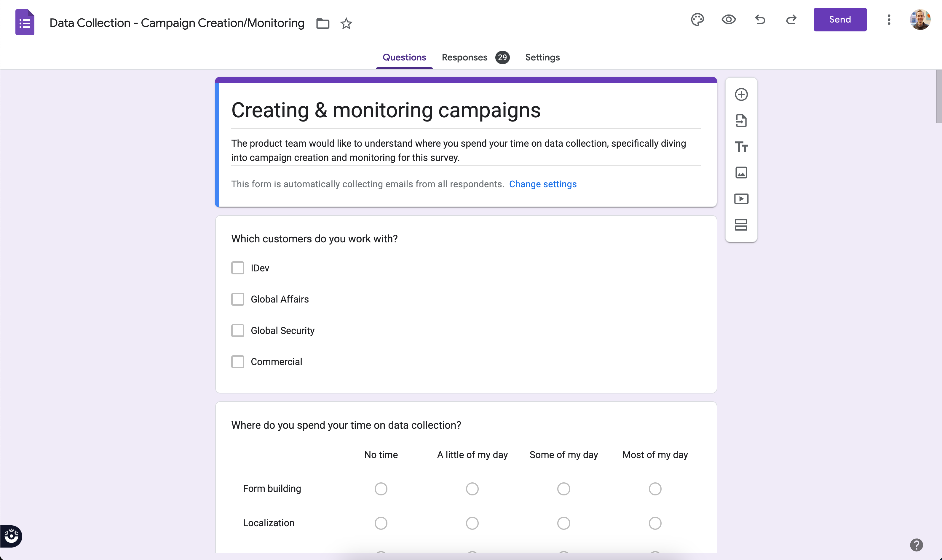Open the Settings tab

542,57
